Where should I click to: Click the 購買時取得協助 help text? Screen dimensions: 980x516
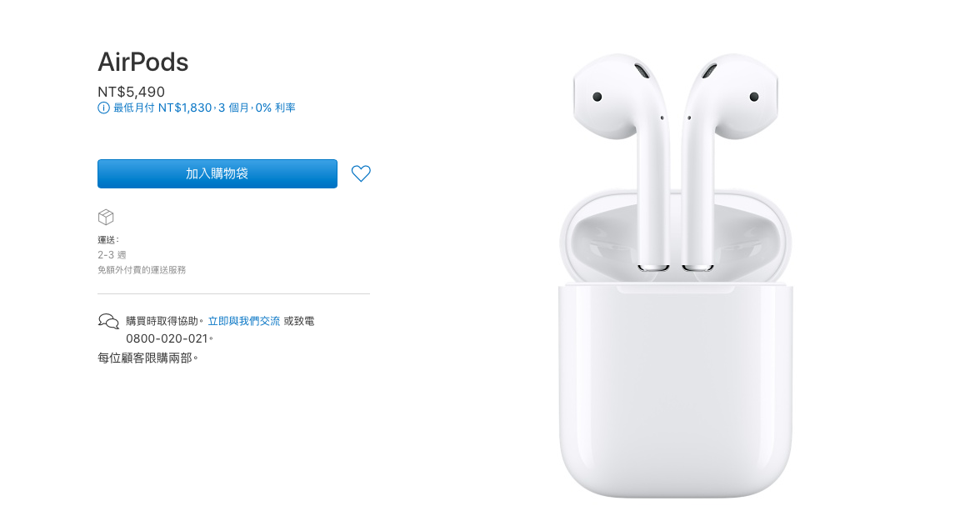[162, 321]
